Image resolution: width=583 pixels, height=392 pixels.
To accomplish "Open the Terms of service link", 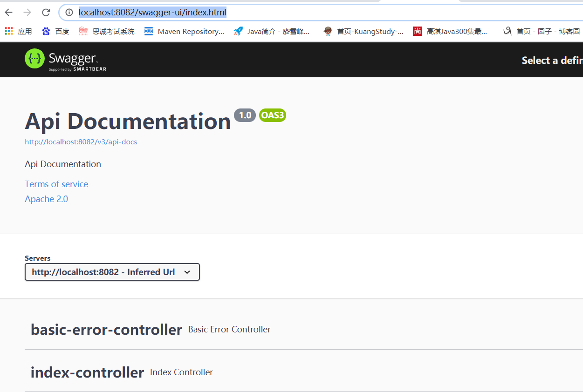I will [56, 184].
